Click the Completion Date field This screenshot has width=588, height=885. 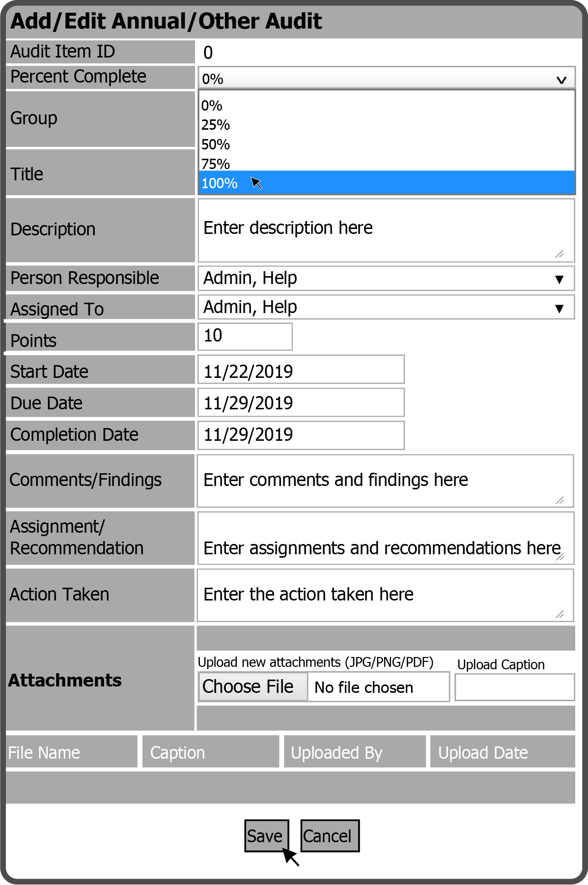click(x=301, y=435)
